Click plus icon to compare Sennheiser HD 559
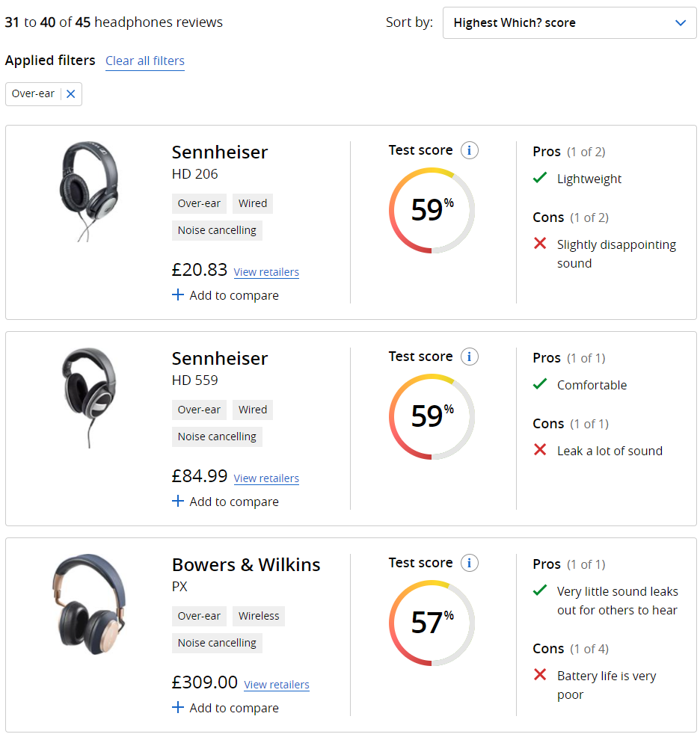Viewport: 700px width, 737px height. (x=178, y=502)
